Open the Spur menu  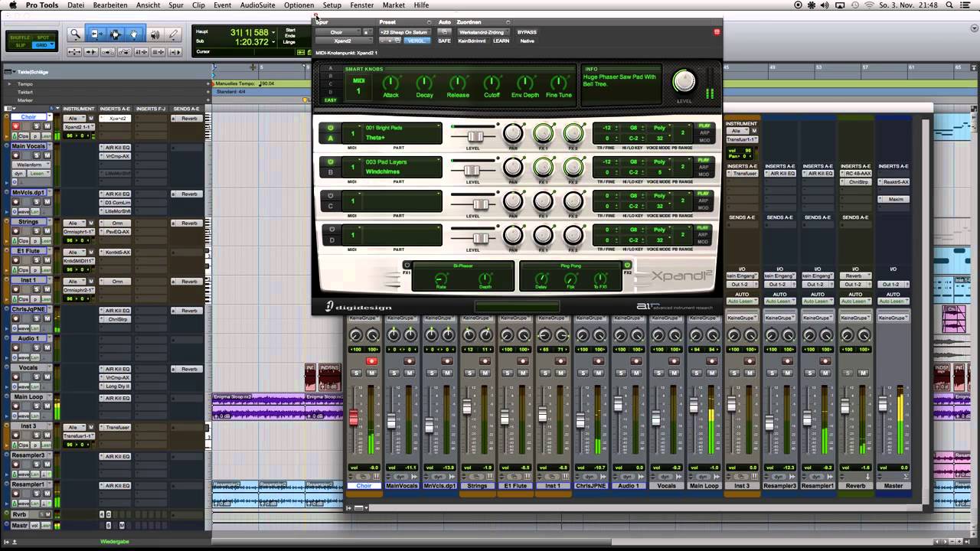pos(176,5)
